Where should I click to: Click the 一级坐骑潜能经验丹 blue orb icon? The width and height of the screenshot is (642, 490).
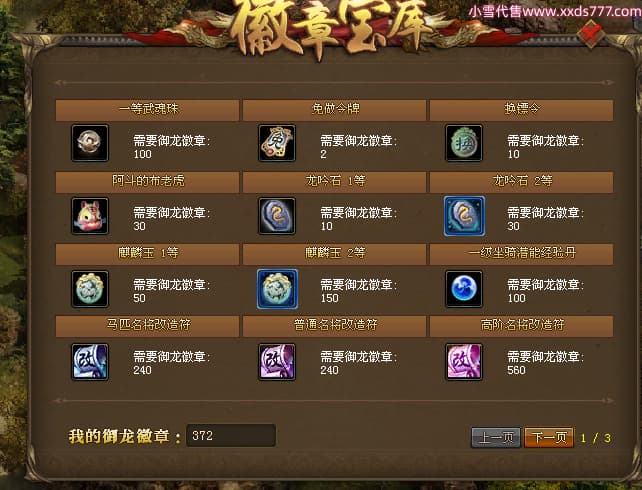pyautogui.click(x=464, y=289)
